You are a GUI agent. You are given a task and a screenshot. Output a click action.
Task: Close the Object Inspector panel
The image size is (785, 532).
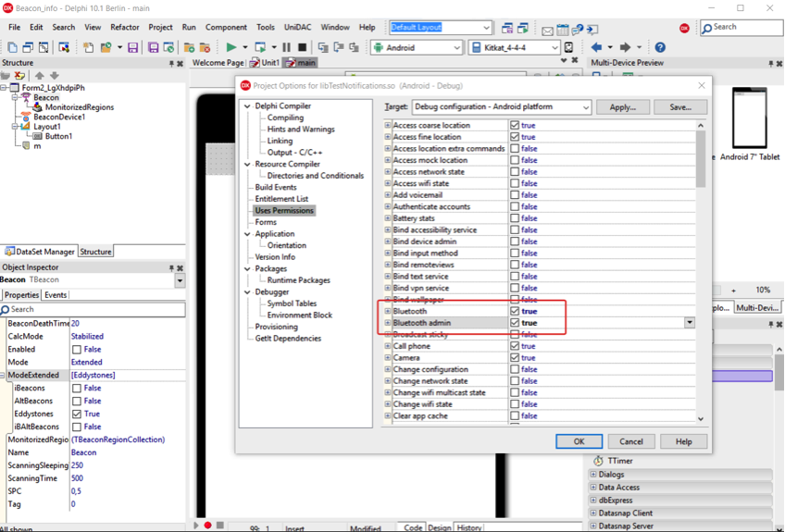[x=181, y=267]
